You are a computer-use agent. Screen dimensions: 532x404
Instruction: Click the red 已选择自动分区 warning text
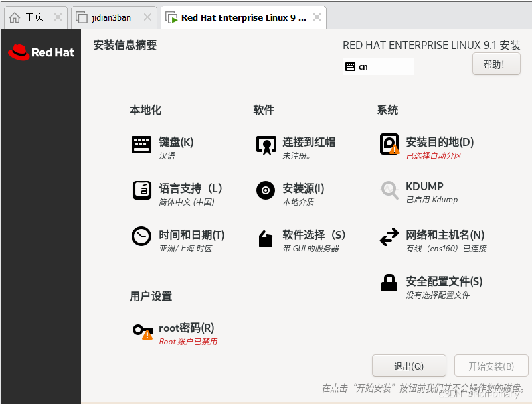(x=434, y=156)
